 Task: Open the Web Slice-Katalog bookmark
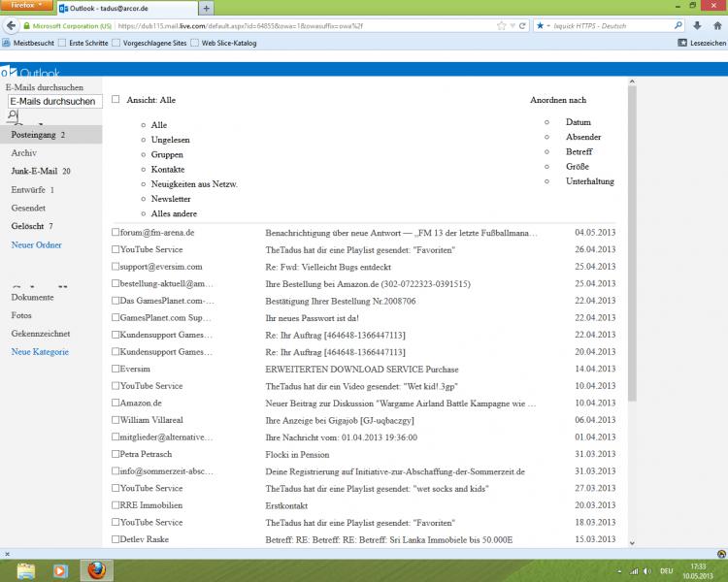224,43
